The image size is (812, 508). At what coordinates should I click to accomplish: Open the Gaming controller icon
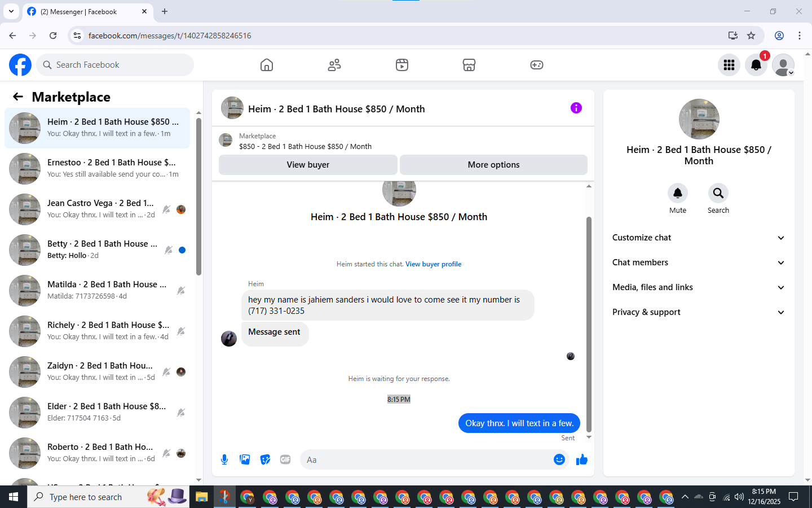537,65
